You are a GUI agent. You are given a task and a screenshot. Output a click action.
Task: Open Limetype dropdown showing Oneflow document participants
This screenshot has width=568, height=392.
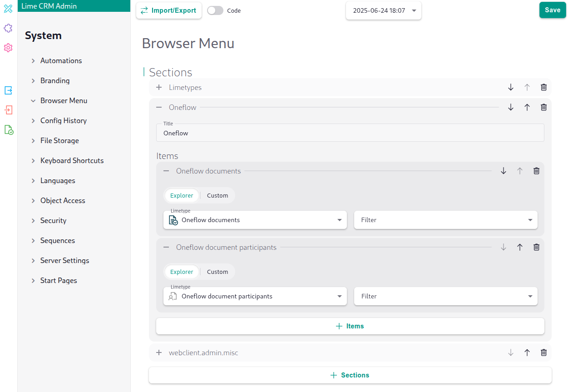255,296
